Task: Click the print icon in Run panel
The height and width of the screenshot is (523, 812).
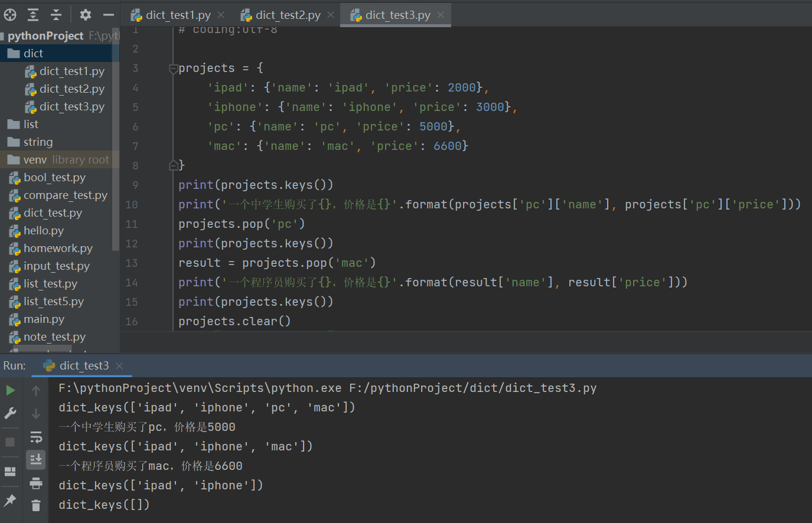Action: 36,483
